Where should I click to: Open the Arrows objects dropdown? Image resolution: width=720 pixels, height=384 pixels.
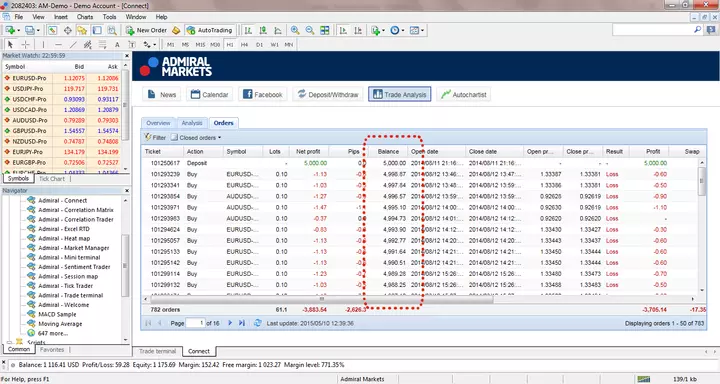tap(149, 45)
